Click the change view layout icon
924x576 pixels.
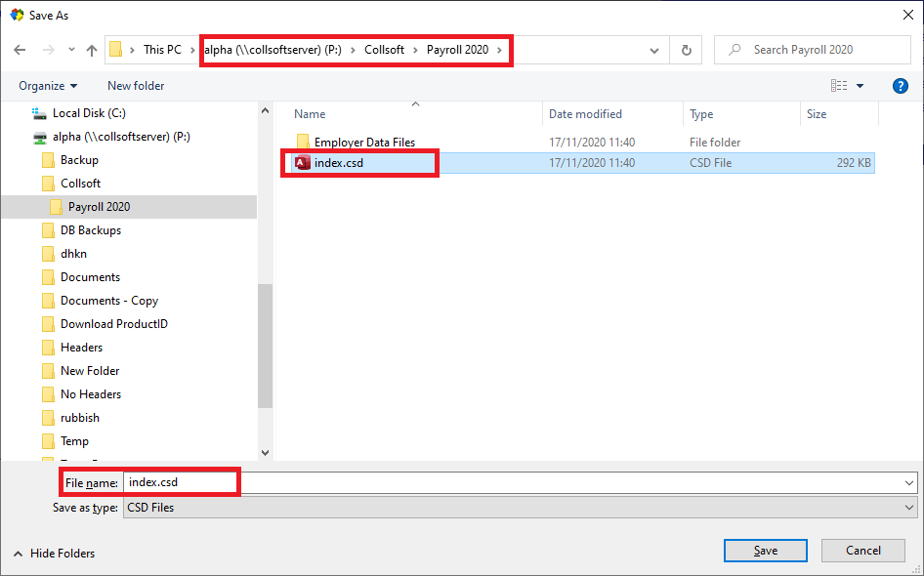click(x=836, y=86)
